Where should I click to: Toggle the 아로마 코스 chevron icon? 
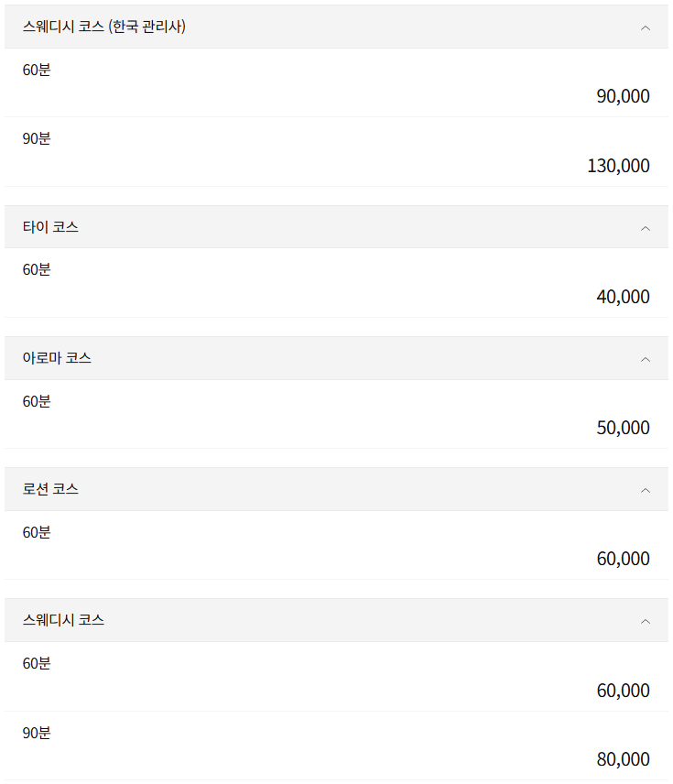646,358
